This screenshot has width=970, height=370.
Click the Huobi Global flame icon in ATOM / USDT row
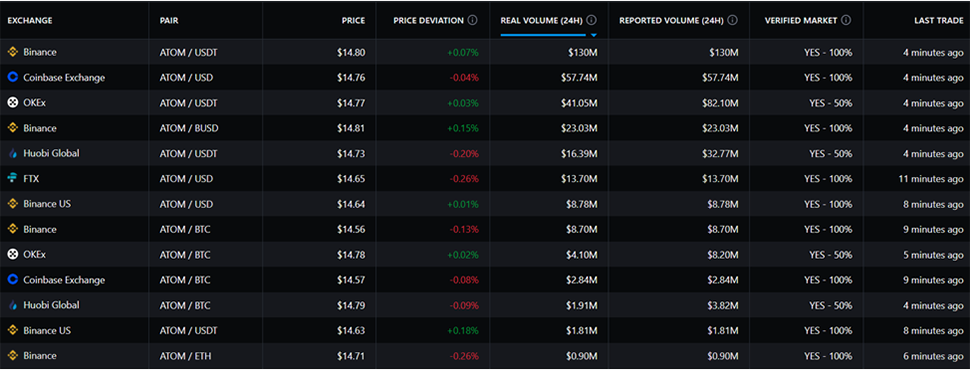coord(12,153)
